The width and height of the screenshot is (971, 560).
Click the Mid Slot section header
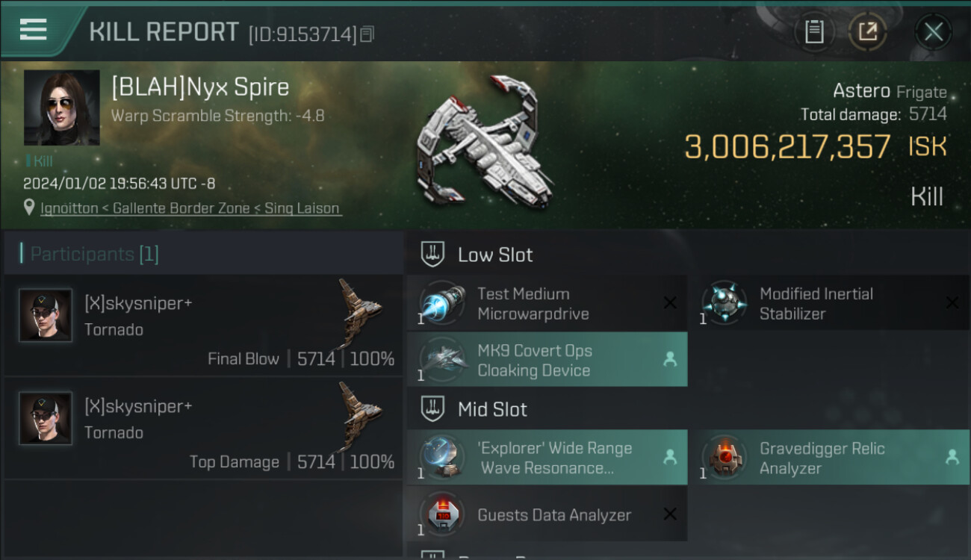tap(491, 409)
